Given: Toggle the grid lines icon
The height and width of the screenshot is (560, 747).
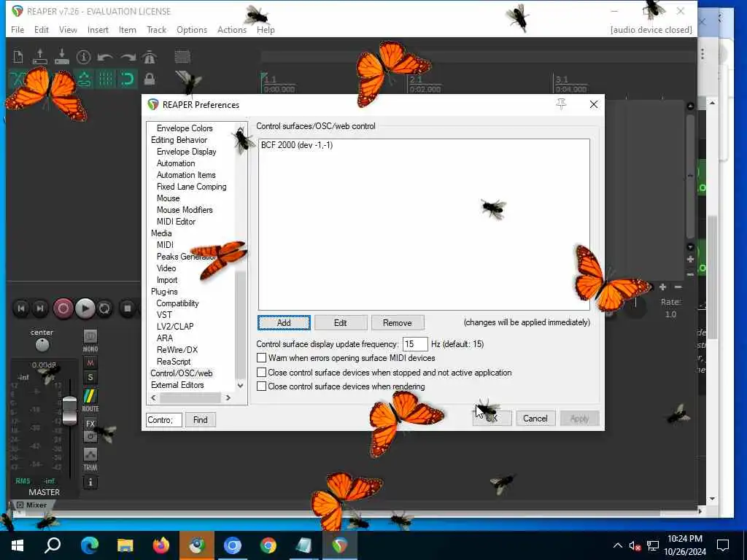Looking at the screenshot, I should (x=106, y=79).
